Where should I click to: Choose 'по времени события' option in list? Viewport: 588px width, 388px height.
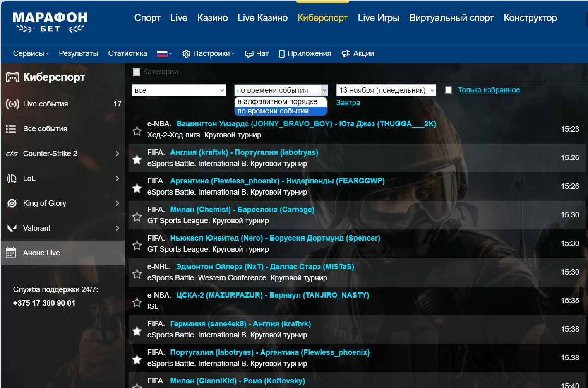click(281, 111)
